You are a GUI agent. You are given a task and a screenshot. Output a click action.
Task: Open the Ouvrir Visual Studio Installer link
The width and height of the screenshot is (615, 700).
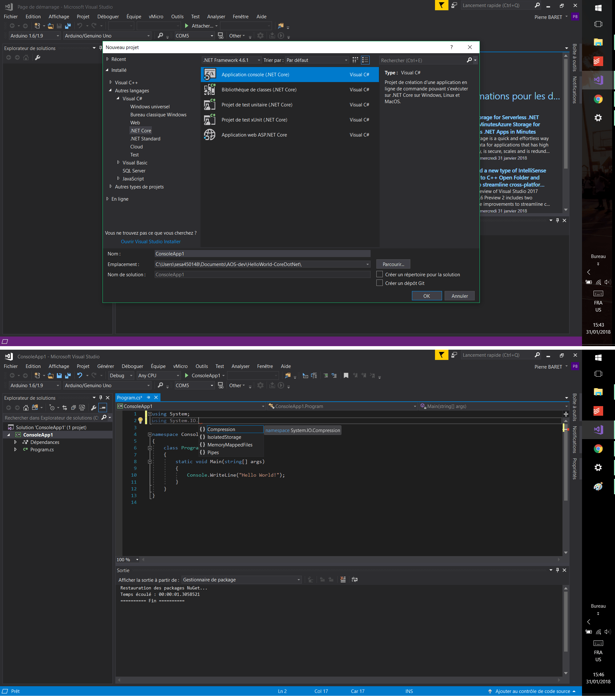[x=151, y=241]
